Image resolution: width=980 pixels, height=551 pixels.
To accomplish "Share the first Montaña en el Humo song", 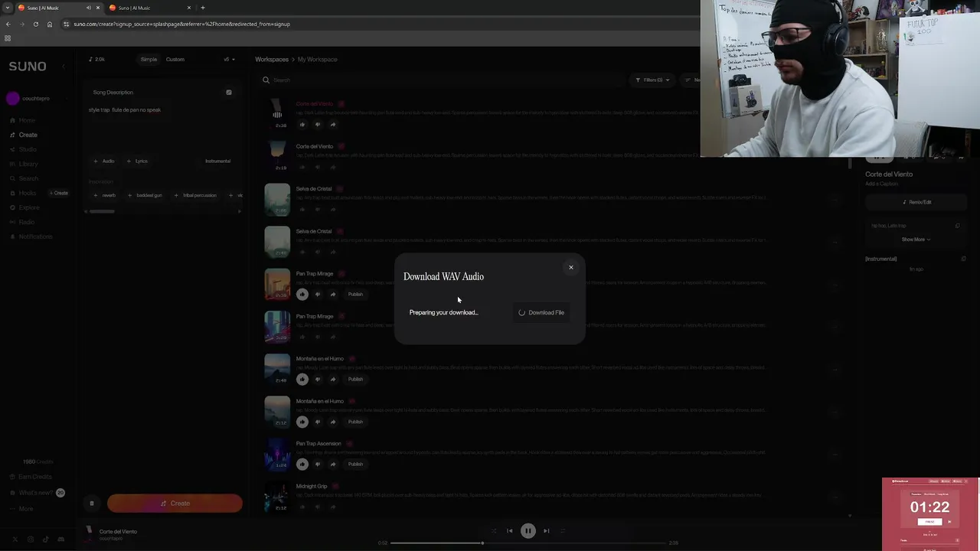I will point(333,379).
